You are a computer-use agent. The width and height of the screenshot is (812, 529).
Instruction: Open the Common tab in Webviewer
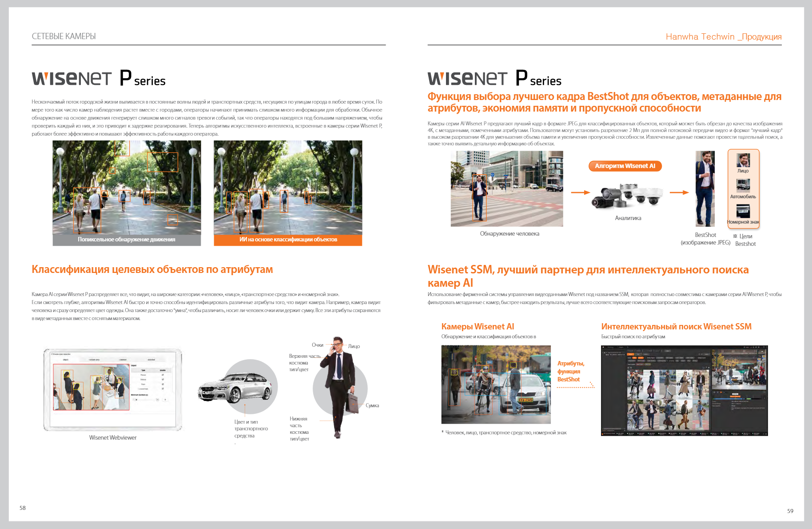click(123, 360)
